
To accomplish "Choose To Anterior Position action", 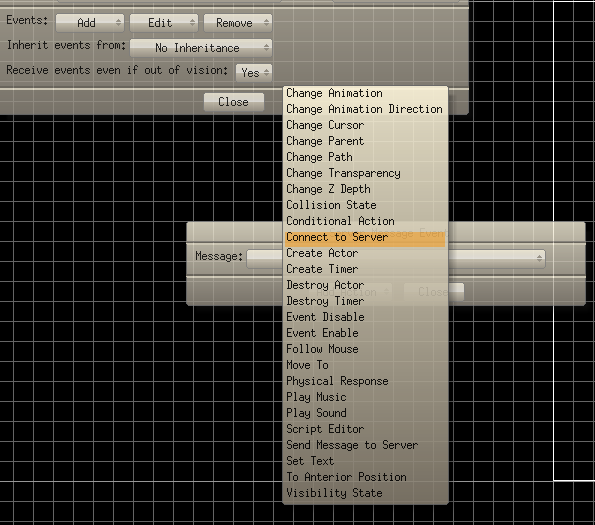I will pos(365,477).
